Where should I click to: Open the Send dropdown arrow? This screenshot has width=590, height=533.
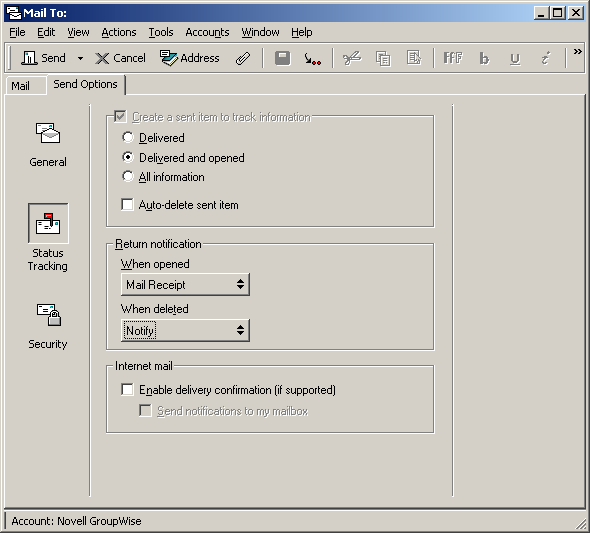coord(80,58)
